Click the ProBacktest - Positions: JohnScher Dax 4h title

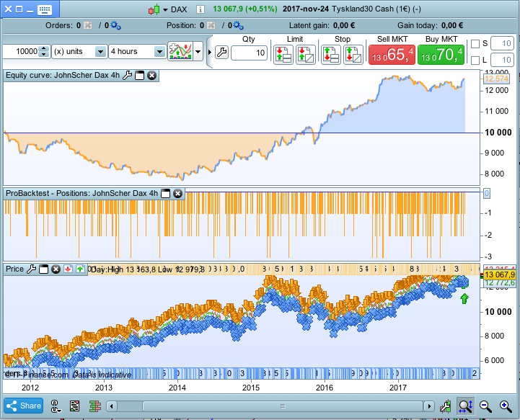pyautogui.click(x=82, y=193)
